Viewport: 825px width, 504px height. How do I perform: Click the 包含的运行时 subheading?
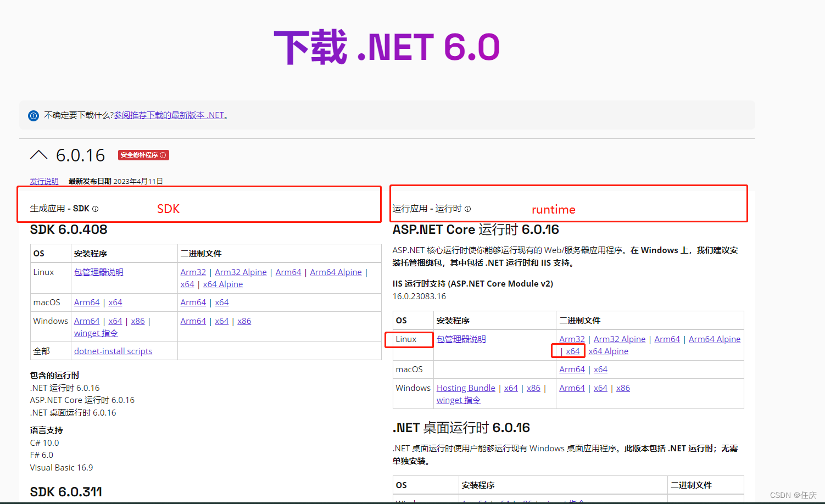[x=54, y=376]
